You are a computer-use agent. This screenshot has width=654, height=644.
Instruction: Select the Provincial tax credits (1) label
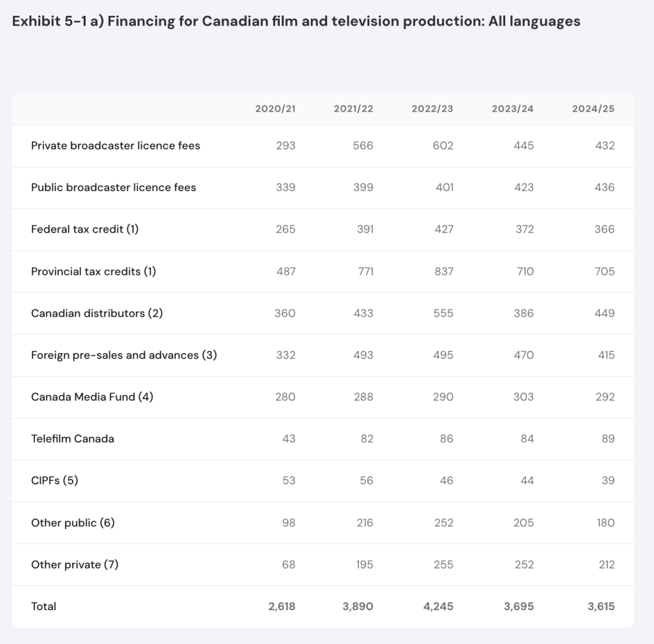coord(93,272)
